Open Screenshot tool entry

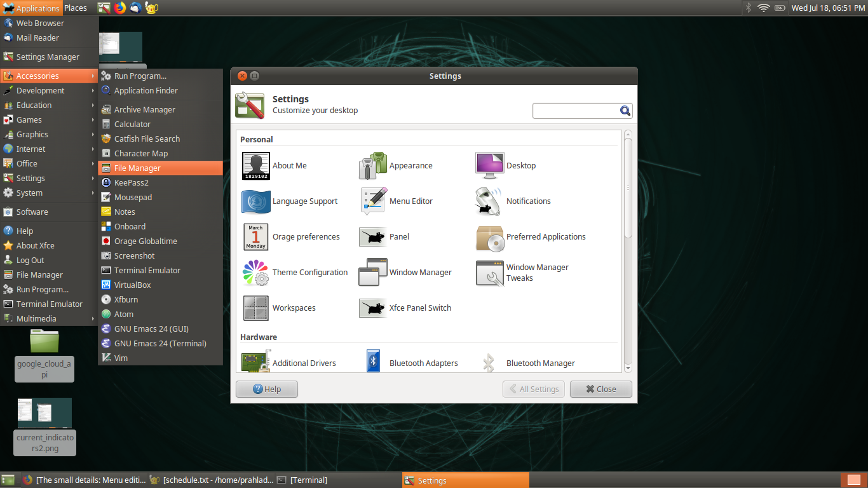click(161, 255)
